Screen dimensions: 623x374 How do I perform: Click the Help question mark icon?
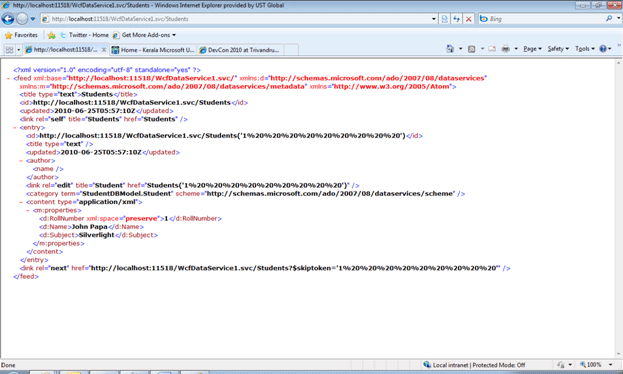tap(603, 48)
